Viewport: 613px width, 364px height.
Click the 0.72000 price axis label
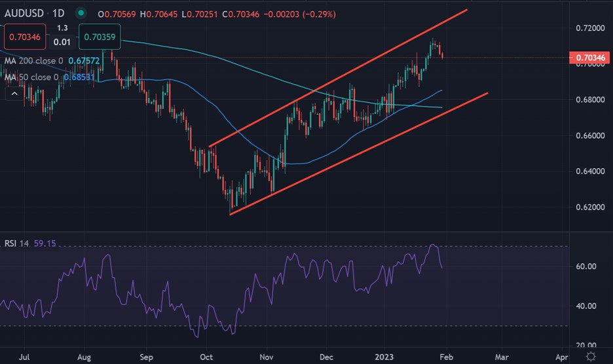[x=590, y=27]
